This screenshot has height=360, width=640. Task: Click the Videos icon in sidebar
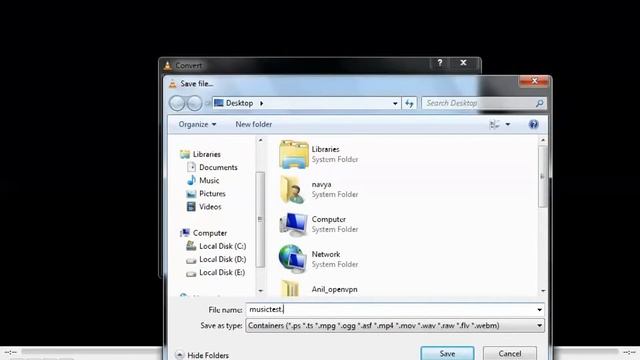[x=191, y=207]
